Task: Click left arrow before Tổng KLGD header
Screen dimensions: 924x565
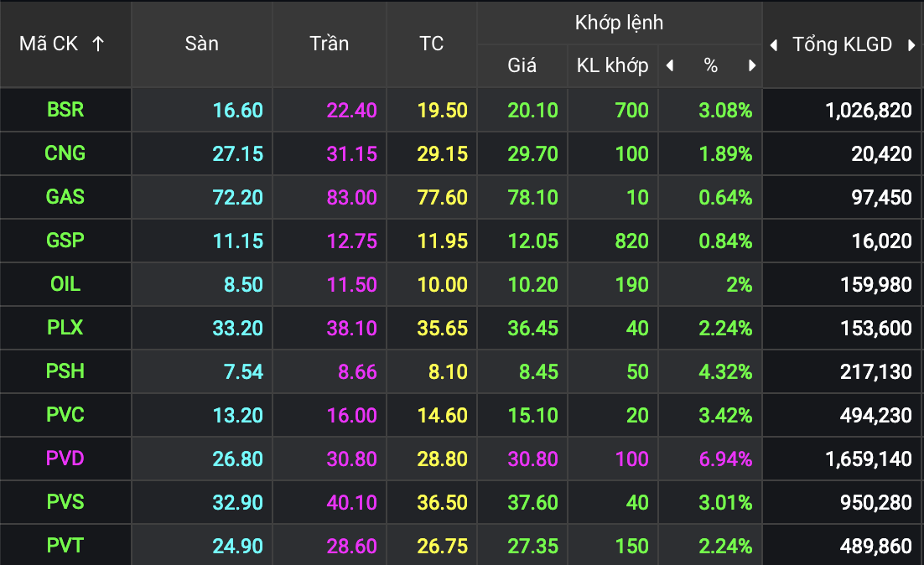Action: coord(774,45)
